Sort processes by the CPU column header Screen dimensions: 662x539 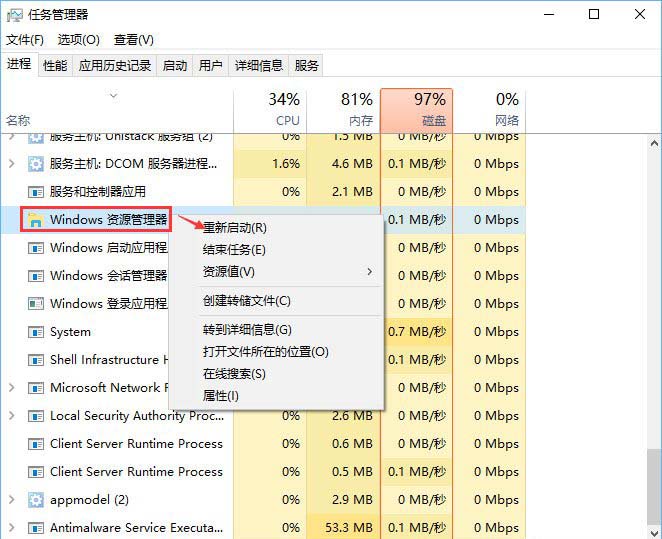tap(270, 109)
